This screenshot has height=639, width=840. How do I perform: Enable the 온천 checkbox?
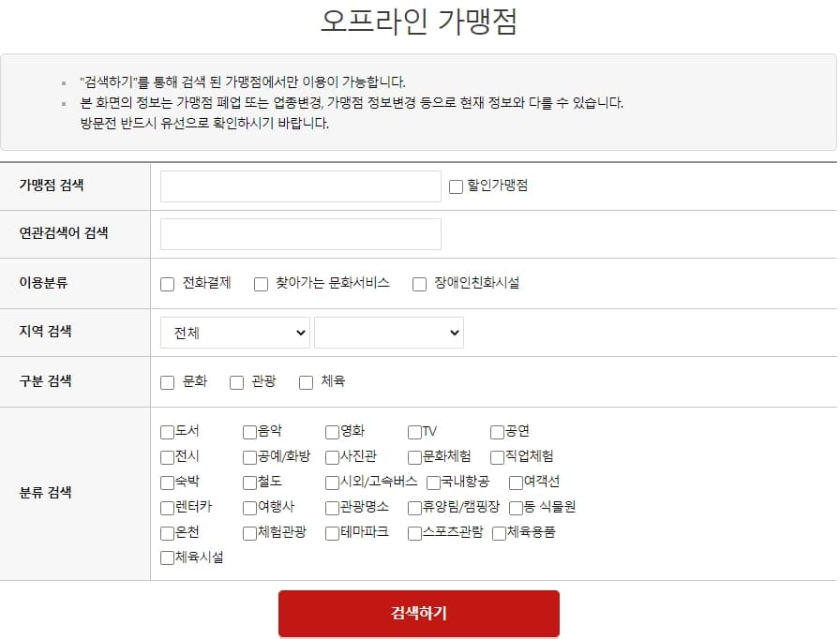click(167, 533)
